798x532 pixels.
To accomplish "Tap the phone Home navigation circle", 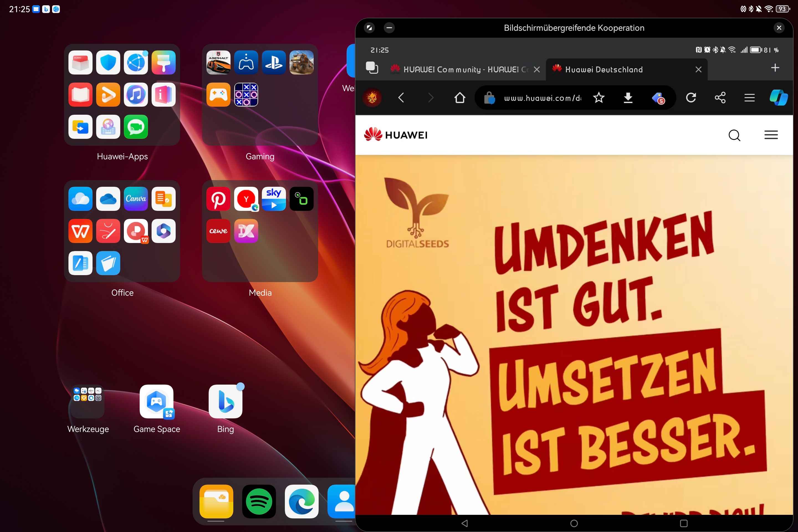I will point(574,523).
